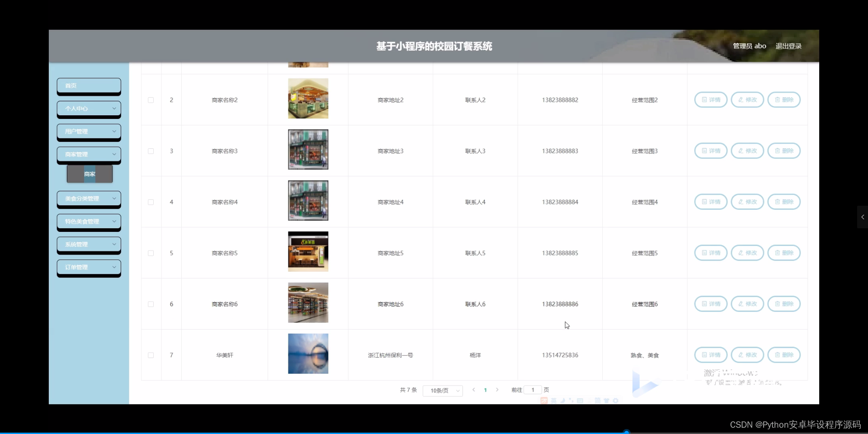Viewport: 868px width, 434px height.
Task: Open 详情 for 商家名称6
Action: tap(710, 304)
